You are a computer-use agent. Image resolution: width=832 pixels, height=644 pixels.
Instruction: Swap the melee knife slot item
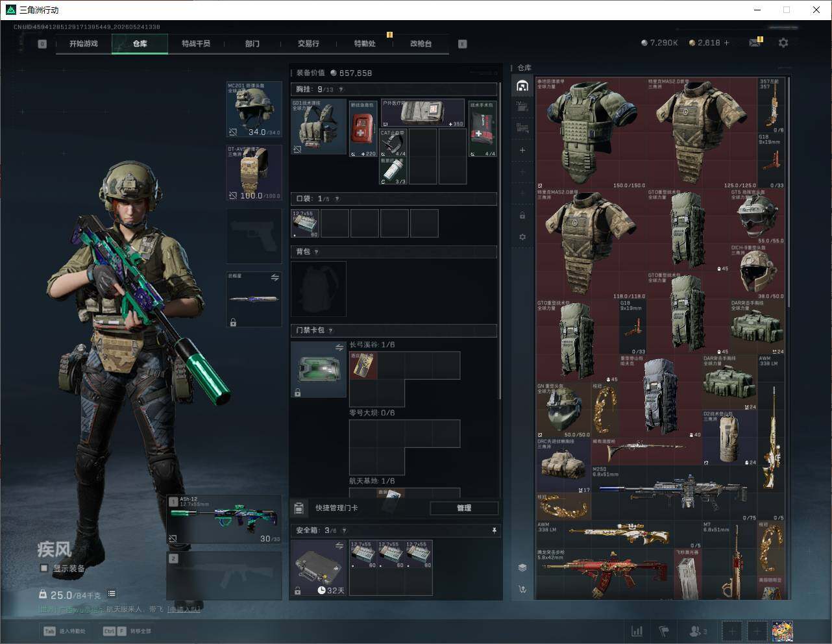275,277
